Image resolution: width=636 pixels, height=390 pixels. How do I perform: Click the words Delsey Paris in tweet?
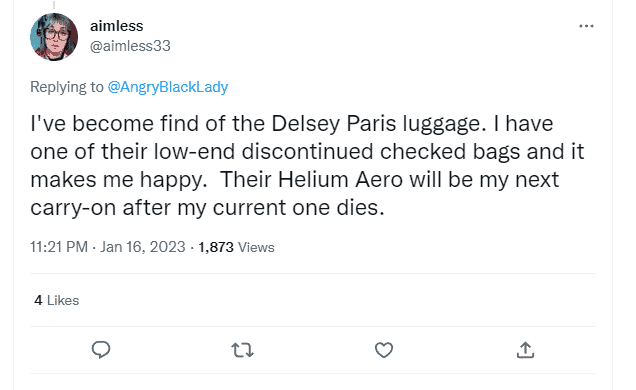(334, 123)
